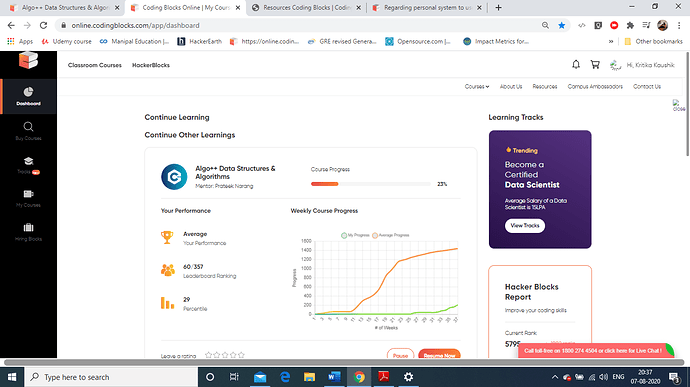Image resolution: width=690 pixels, height=387 pixels.
Task: Toggle My Progress legend in chart
Action: coord(355,235)
